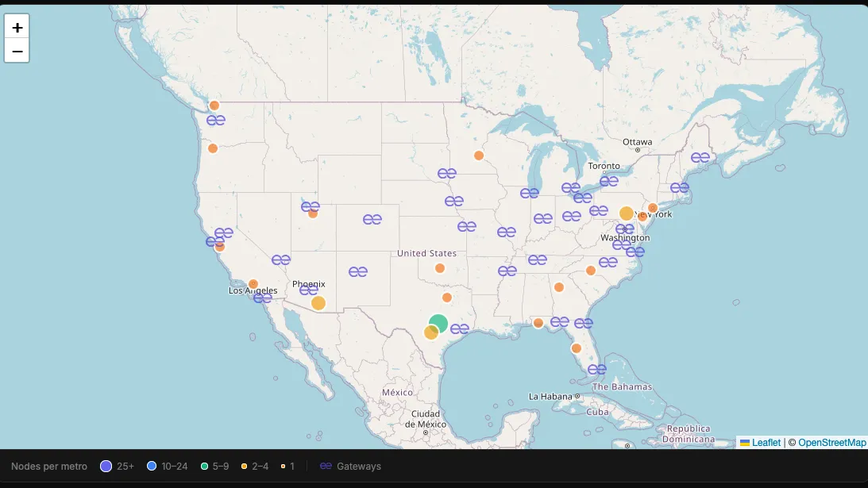Select the gateway marker near Memphis
868x488 pixels.
[507, 271]
